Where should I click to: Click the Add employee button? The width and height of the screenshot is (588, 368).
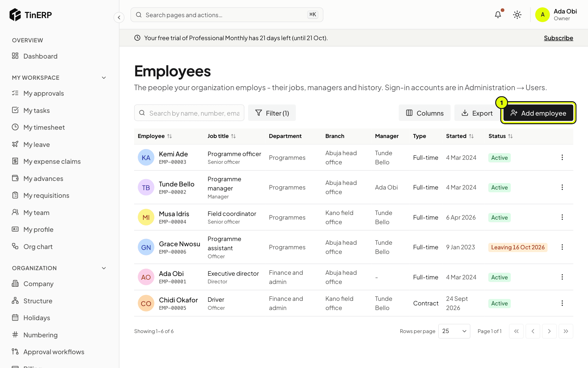pos(538,113)
